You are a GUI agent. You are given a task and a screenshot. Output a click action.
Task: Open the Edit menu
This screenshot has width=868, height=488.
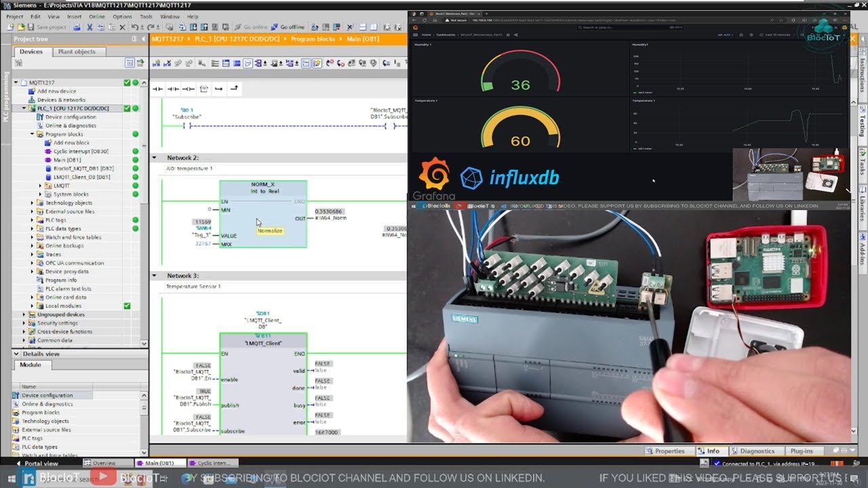pyautogui.click(x=35, y=16)
